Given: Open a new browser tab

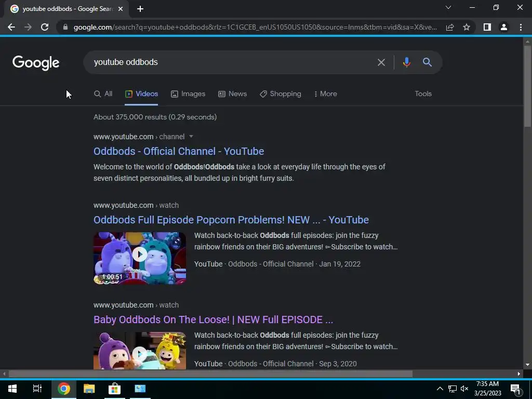Looking at the screenshot, I should [x=140, y=9].
